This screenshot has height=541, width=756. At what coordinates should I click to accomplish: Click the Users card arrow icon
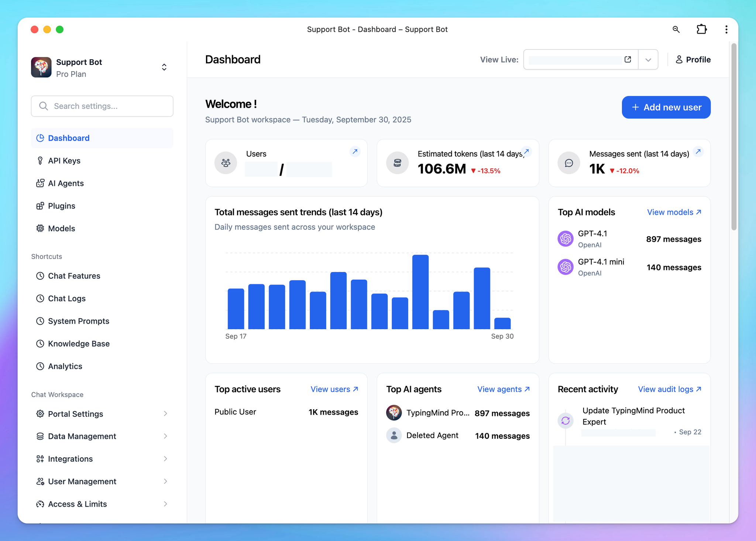355,151
